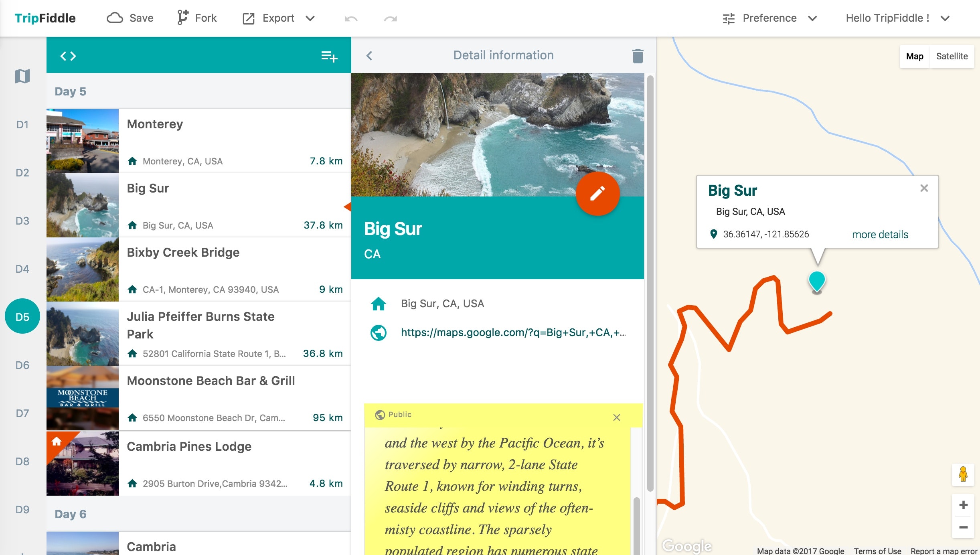Switch to day D3 tab

click(x=22, y=221)
